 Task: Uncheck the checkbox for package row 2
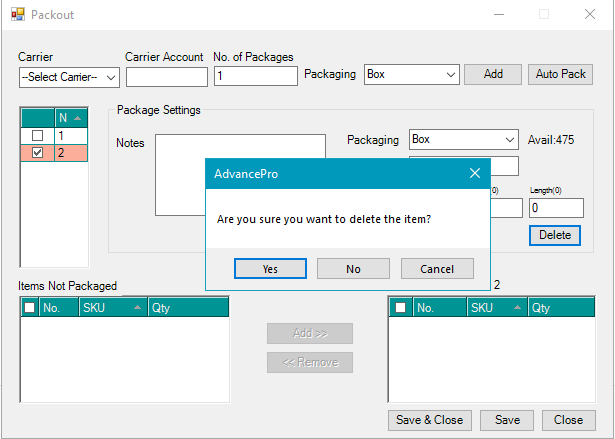tap(37, 153)
